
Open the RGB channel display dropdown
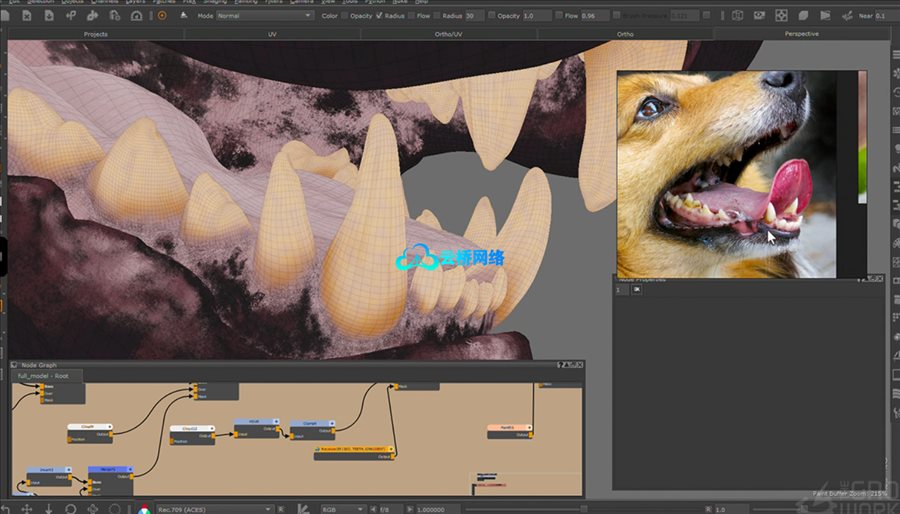tap(340, 508)
